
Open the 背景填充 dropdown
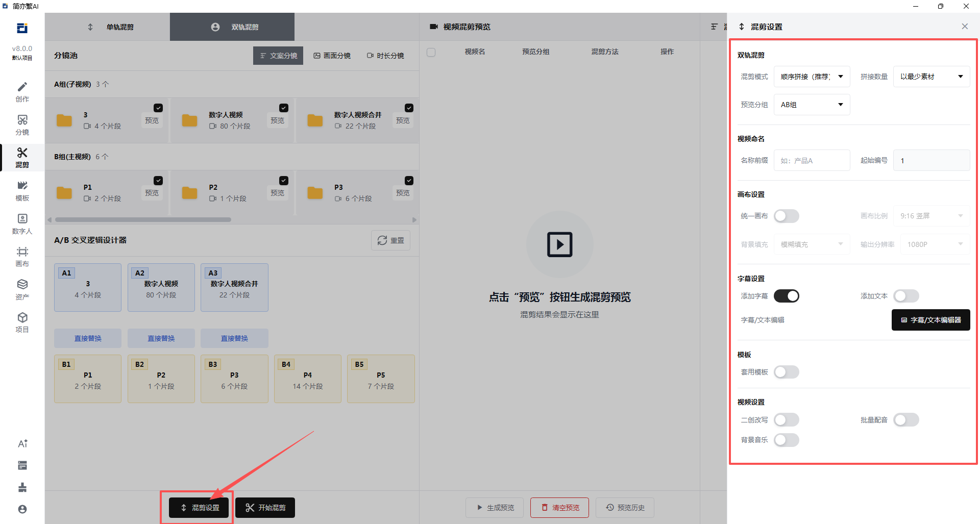click(812, 244)
